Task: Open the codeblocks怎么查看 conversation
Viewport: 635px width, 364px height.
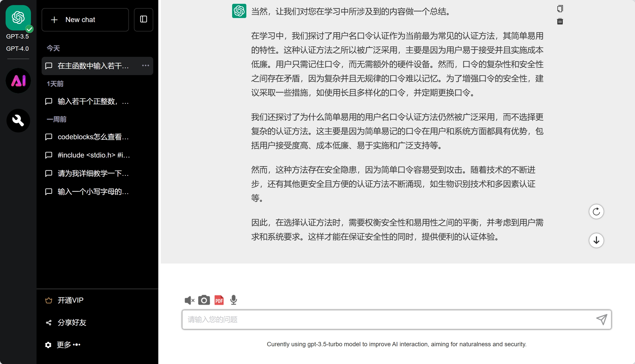Action: point(93,137)
